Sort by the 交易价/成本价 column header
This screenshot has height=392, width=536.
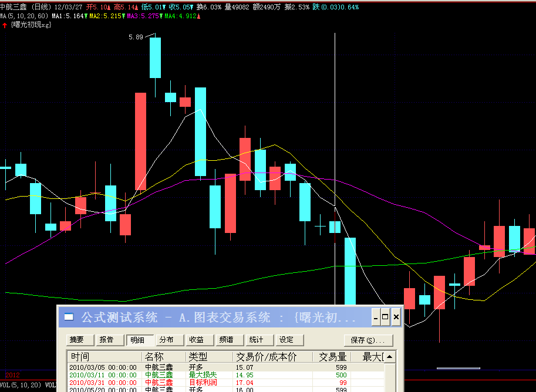(266, 357)
